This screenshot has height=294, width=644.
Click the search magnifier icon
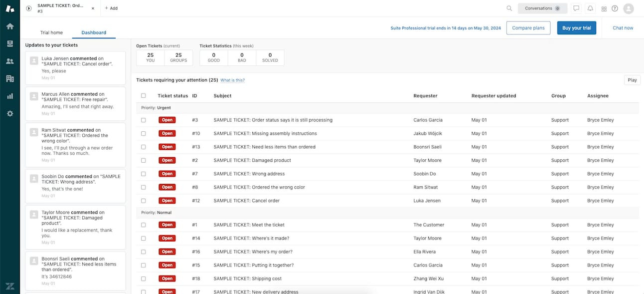click(509, 8)
